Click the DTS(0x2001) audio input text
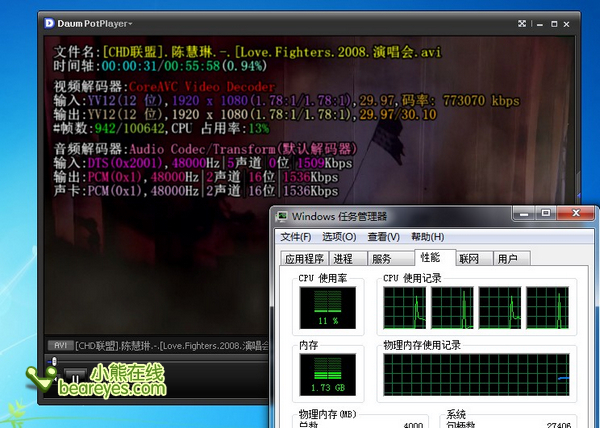The image size is (600, 428). click(x=125, y=163)
